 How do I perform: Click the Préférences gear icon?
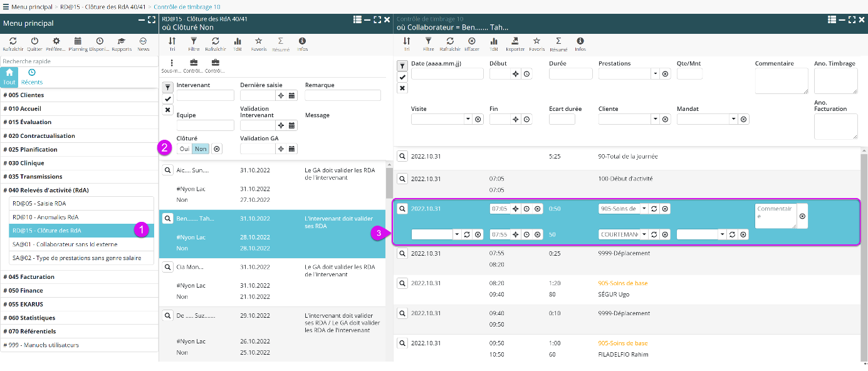[x=56, y=41]
